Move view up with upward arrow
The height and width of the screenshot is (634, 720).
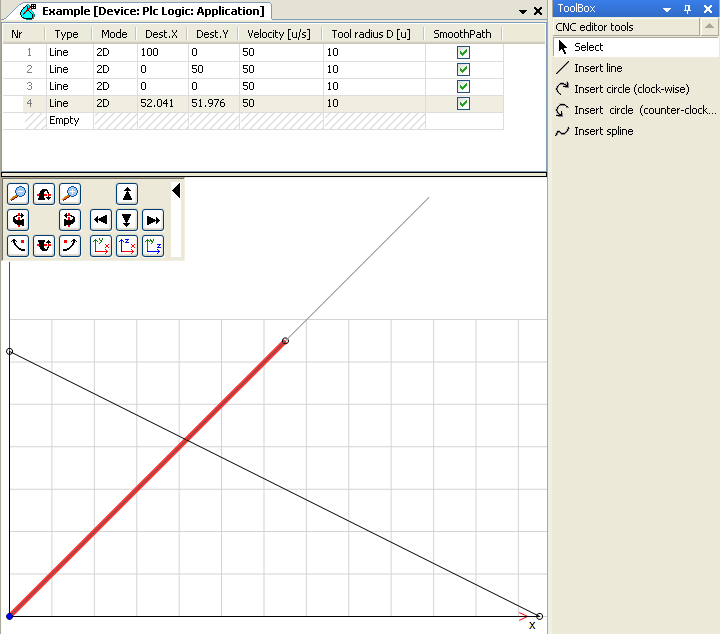click(x=127, y=194)
